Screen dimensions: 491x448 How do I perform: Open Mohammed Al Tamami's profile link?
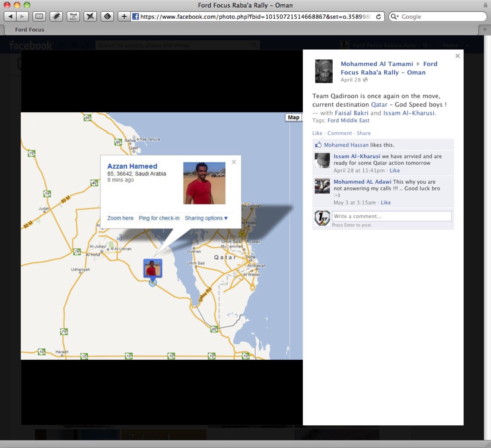tap(377, 64)
